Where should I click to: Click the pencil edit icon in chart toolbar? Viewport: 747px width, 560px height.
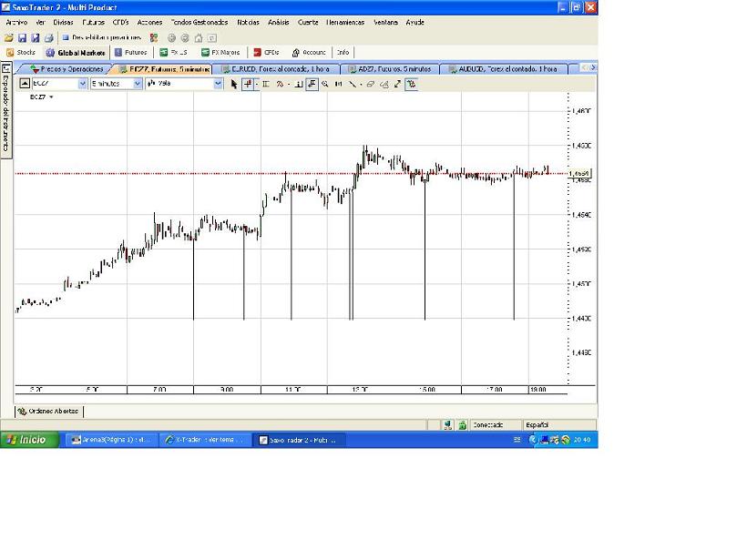pyautogui.click(x=384, y=84)
